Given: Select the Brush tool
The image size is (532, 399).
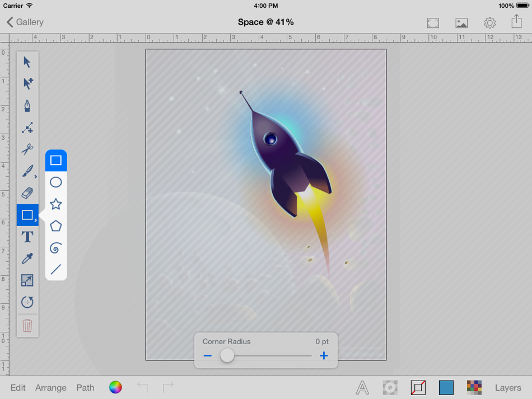Looking at the screenshot, I should tap(27, 171).
